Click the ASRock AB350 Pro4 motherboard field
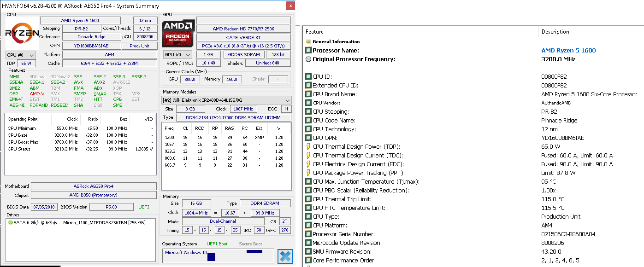This screenshot has width=644, height=267. pos(94,186)
